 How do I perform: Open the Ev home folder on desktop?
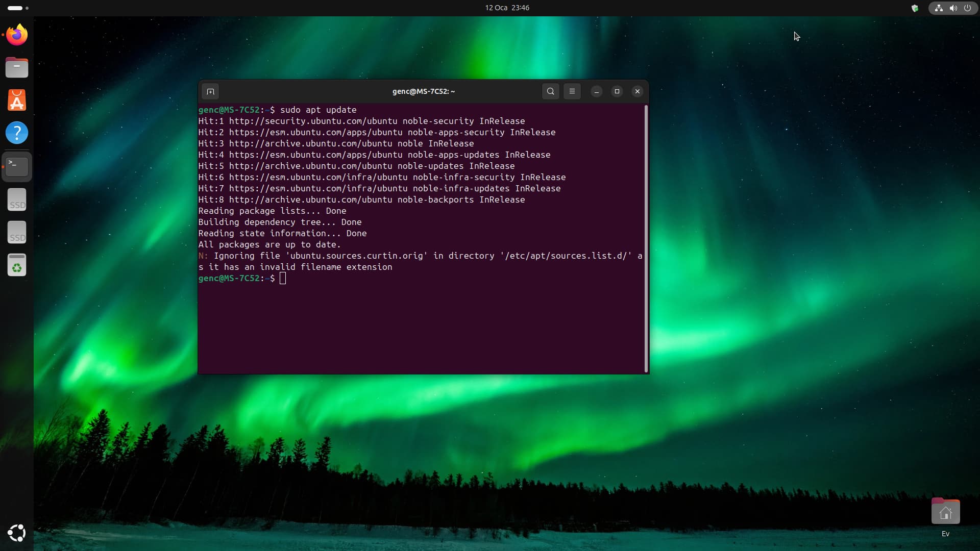[945, 512]
